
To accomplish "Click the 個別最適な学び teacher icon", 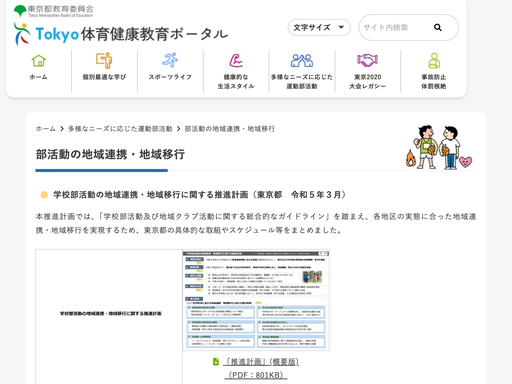I will click(104, 60).
